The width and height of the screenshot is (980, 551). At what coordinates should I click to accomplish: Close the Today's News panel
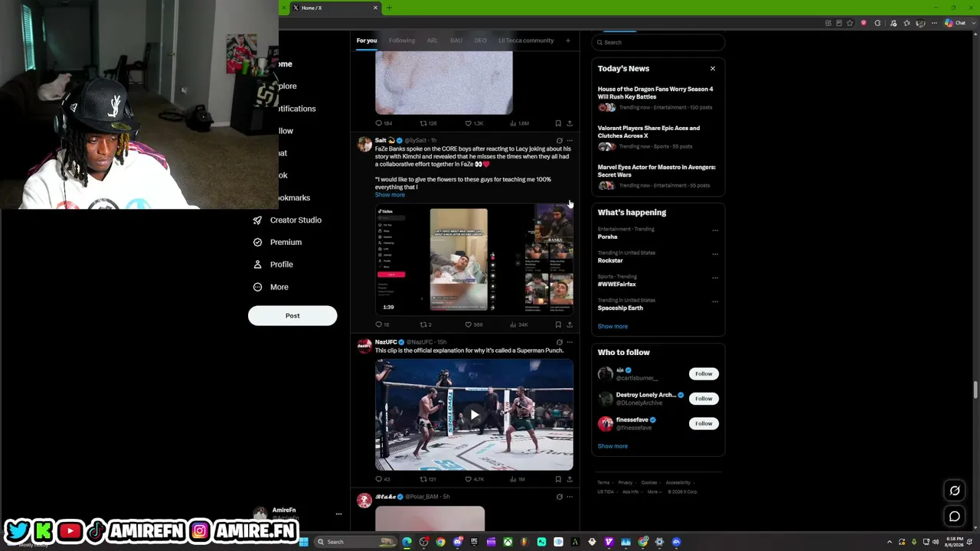click(x=713, y=69)
